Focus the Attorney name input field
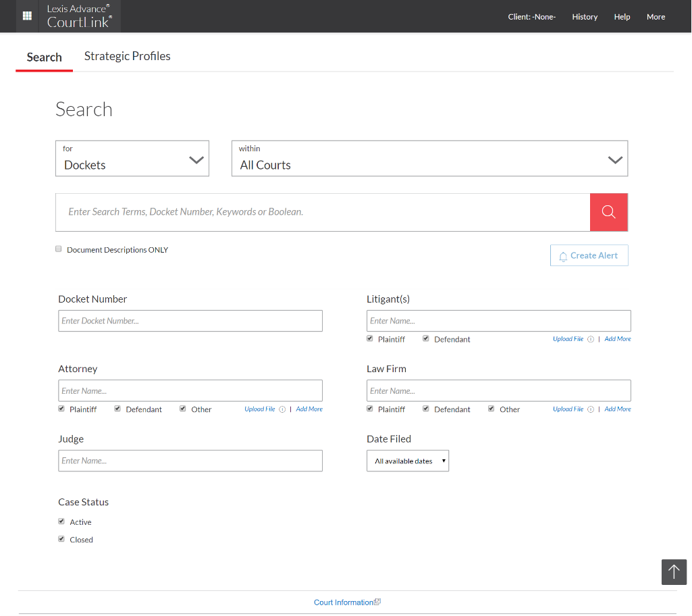Viewport: 692px width, 616px height. 190,391
